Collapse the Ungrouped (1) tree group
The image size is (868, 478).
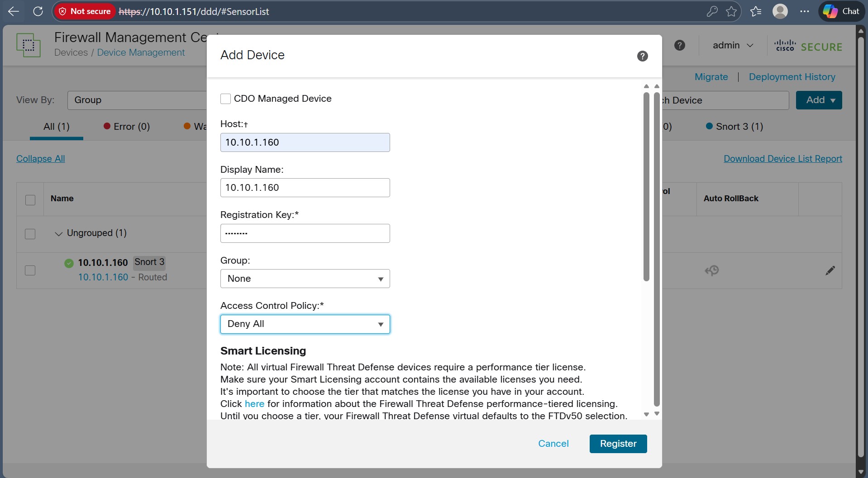click(x=58, y=234)
